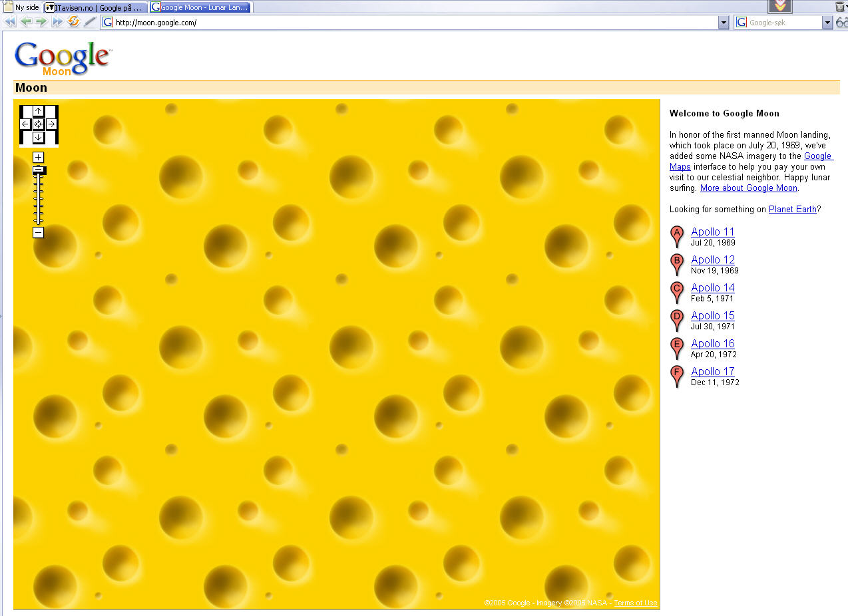Viewport: 848px width, 616px height.
Task: Click the zoom slider handle
Action: (39, 170)
